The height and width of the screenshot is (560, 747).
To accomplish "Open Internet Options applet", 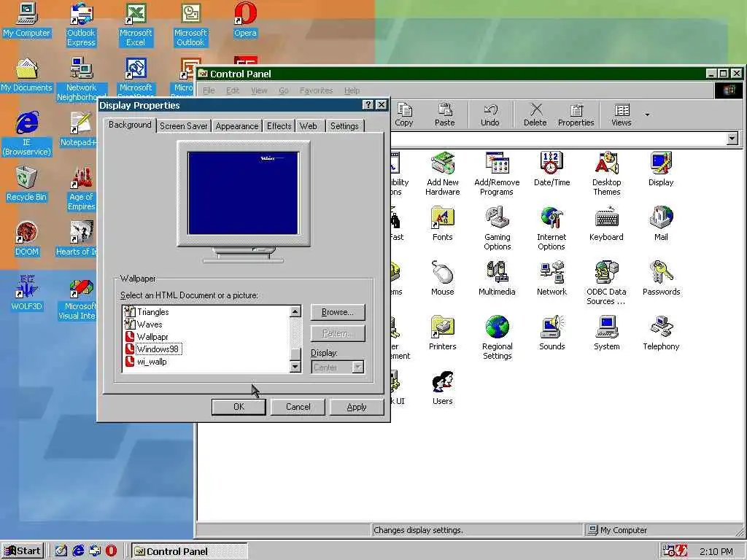I will point(551,228).
